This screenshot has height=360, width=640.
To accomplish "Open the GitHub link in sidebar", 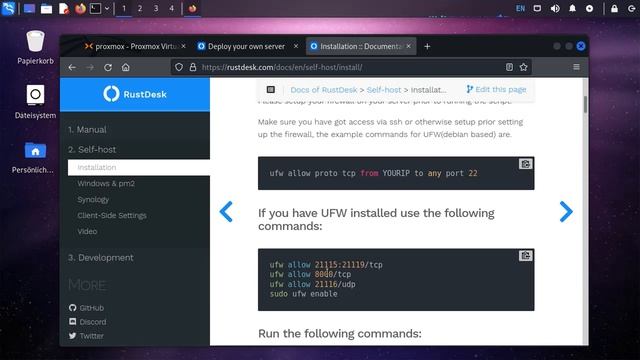I will coord(87,308).
